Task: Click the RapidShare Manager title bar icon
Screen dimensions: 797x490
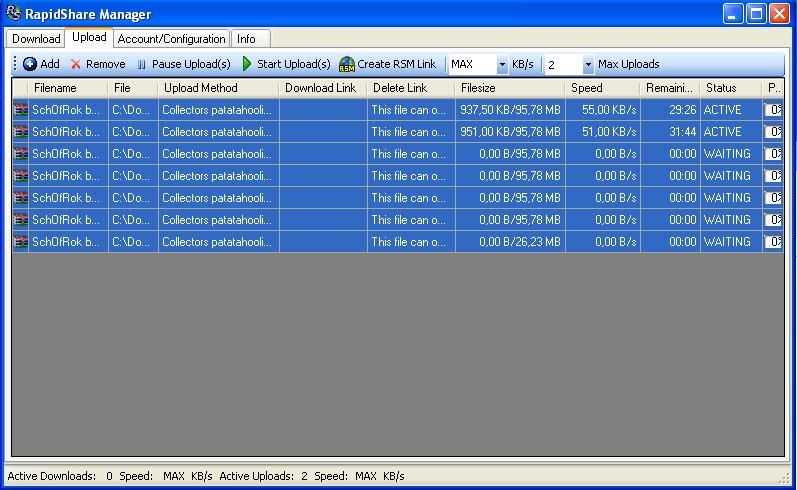Action: click(x=14, y=14)
